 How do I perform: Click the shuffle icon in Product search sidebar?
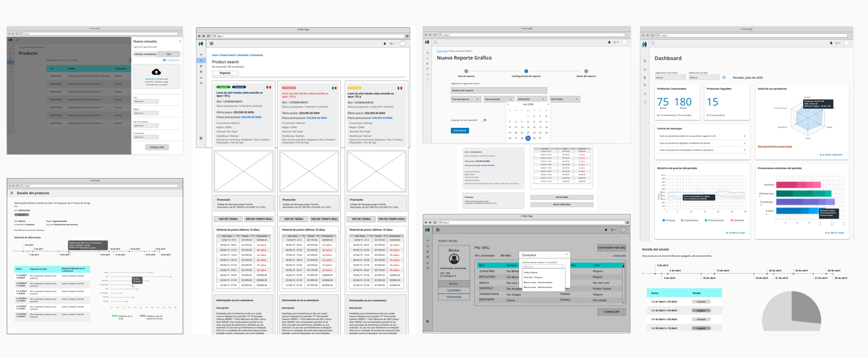coord(201,83)
